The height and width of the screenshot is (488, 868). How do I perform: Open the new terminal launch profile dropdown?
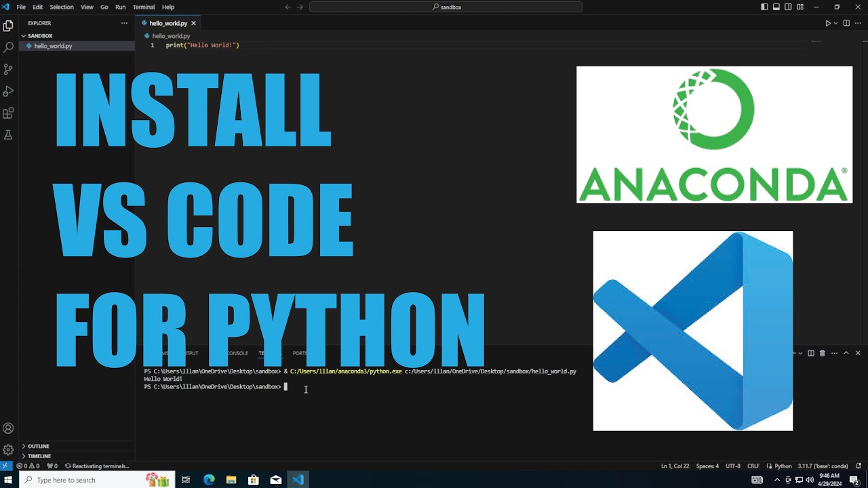(801, 353)
